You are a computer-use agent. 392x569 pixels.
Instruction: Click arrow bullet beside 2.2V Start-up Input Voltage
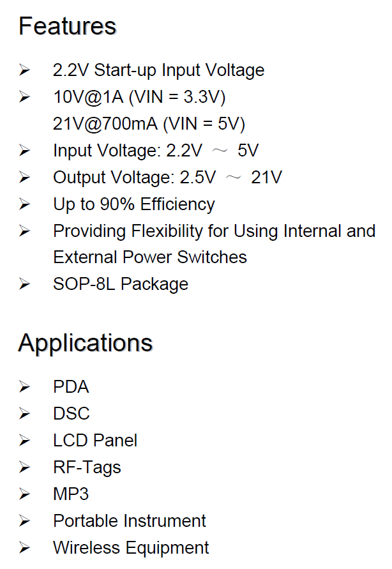[24, 70]
